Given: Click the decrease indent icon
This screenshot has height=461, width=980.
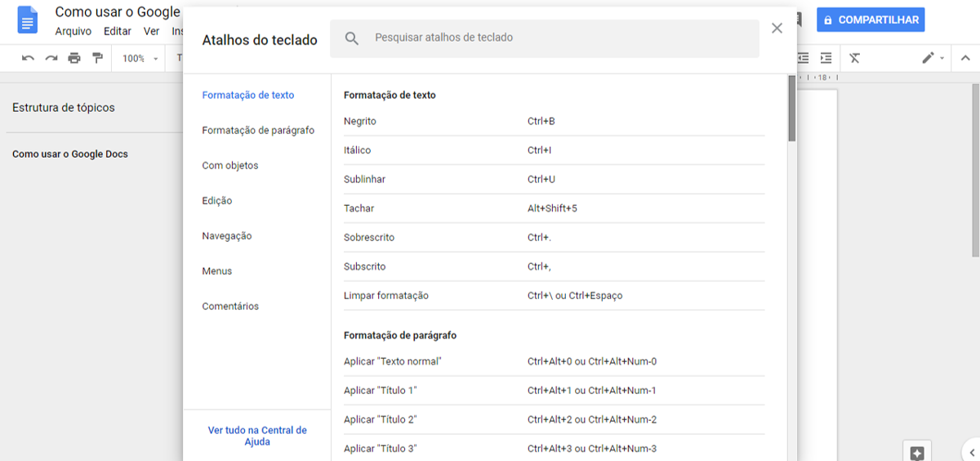Looking at the screenshot, I should click(803, 58).
